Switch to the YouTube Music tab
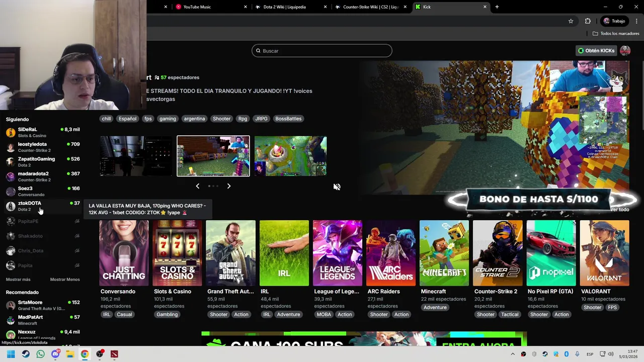This screenshot has height=362, width=644. (x=211, y=7)
